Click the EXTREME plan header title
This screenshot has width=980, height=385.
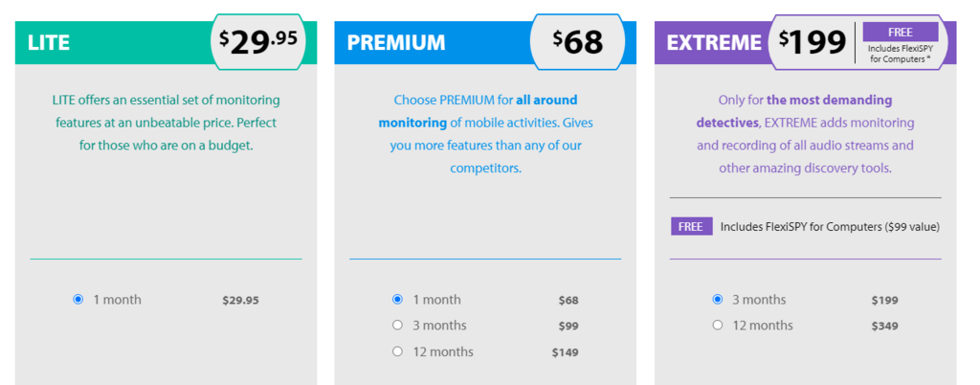pyautogui.click(x=714, y=42)
